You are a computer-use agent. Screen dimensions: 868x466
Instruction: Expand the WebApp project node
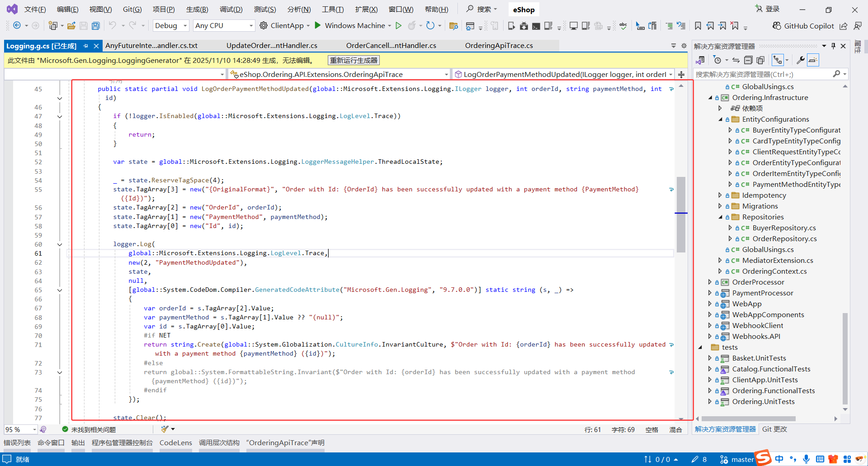click(710, 304)
